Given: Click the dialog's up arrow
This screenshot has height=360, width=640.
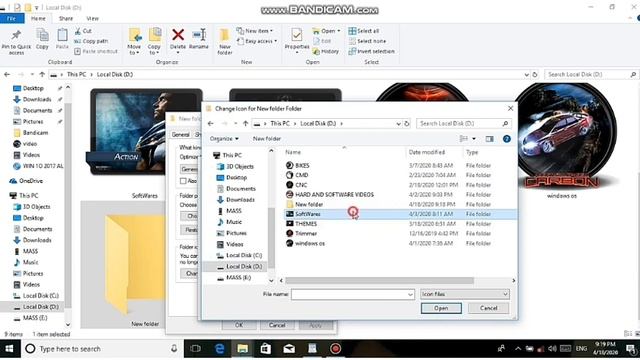Looking at the screenshot, I should [x=245, y=123].
